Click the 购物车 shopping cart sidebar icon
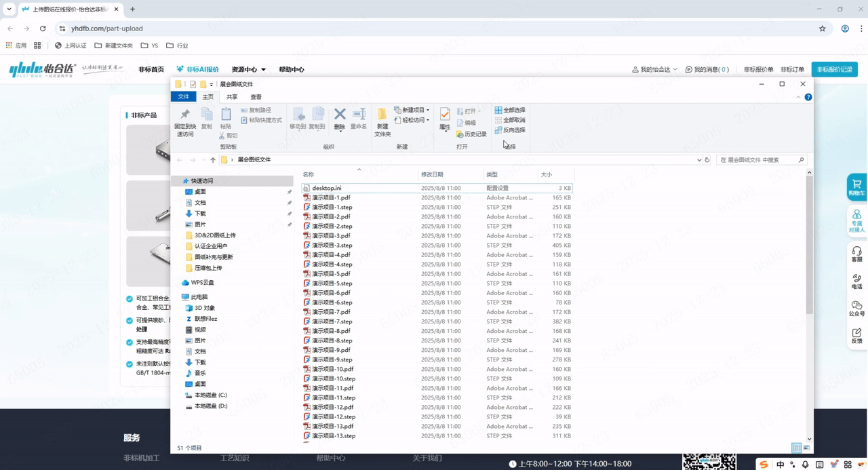This screenshot has height=470, width=868. pos(856,187)
